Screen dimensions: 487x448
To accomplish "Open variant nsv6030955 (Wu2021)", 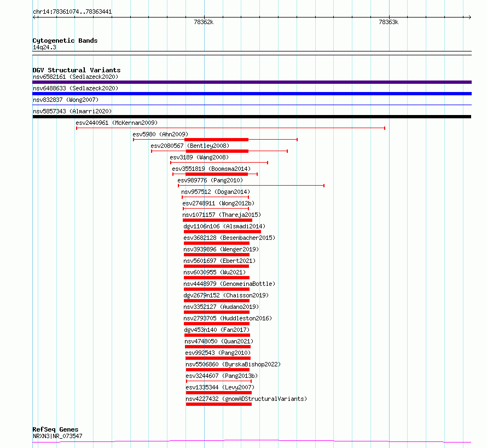I will click(214, 272).
